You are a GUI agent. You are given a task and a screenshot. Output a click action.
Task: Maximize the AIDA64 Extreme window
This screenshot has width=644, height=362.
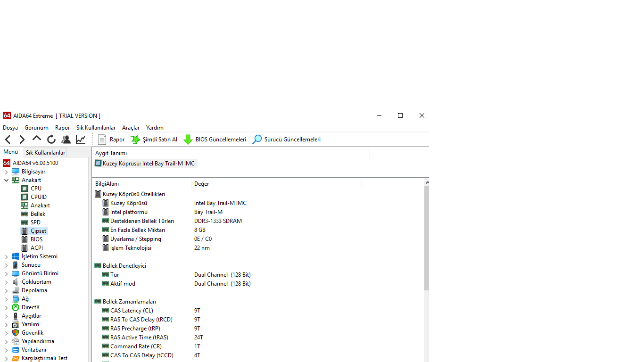[400, 115]
